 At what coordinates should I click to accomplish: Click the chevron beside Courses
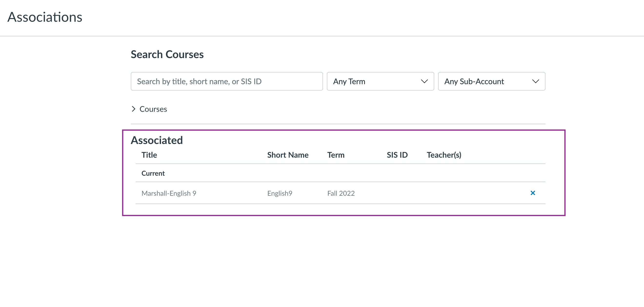click(x=133, y=109)
